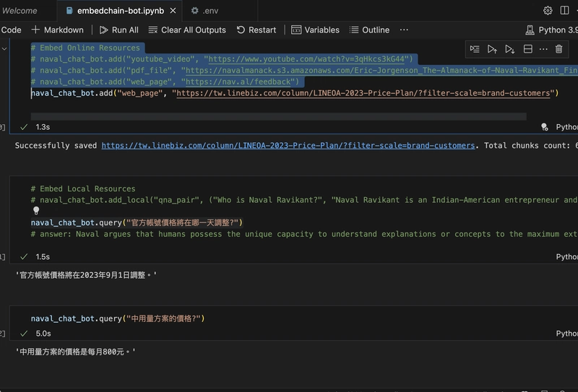Open the linebiz.com link in cell output

coord(288,145)
